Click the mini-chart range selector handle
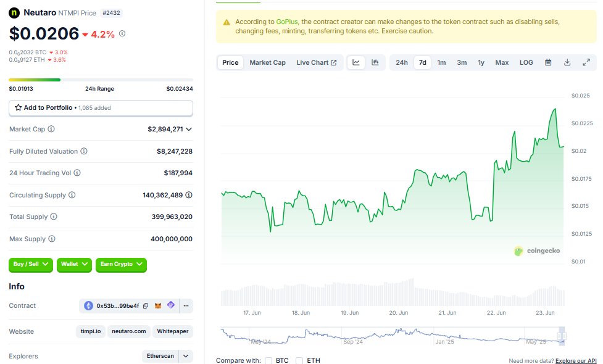The width and height of the screenshot is (603, 364). [x=562, y=336]
